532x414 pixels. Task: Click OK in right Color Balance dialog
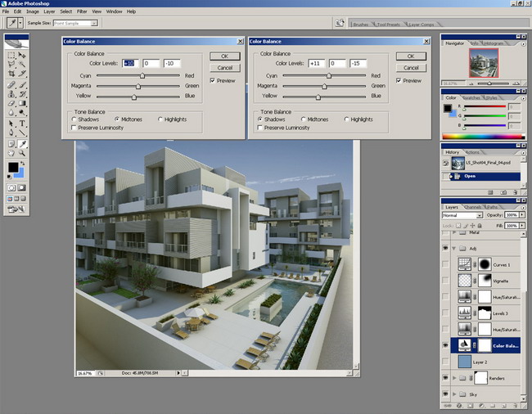(411, 56)
